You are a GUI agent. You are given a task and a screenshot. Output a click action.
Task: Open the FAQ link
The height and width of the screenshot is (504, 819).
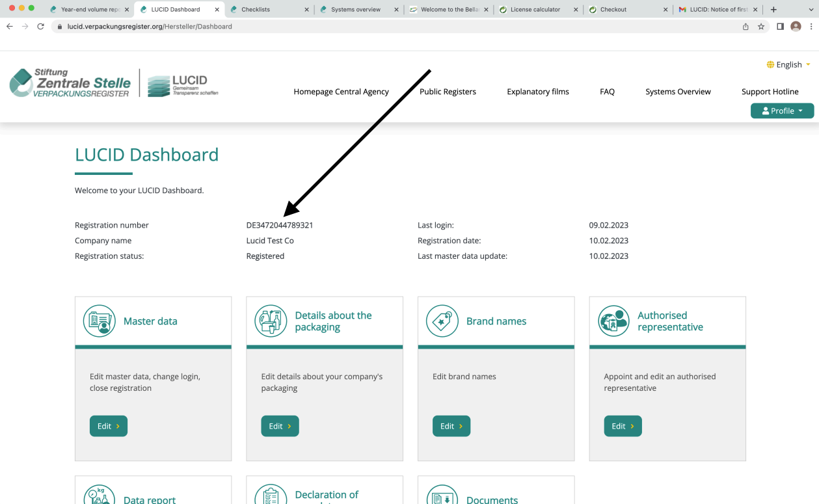607,92
